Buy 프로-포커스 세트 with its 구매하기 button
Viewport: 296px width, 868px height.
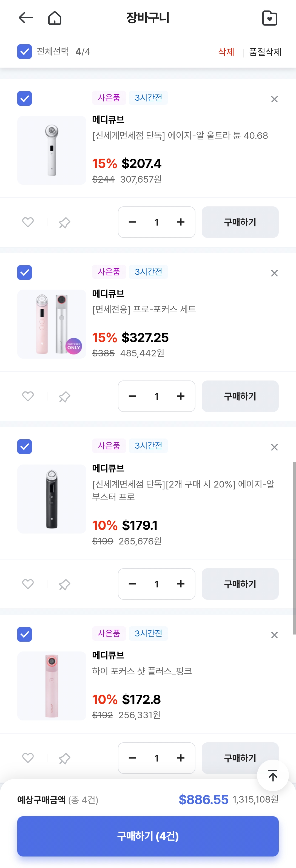pos(240,396)
